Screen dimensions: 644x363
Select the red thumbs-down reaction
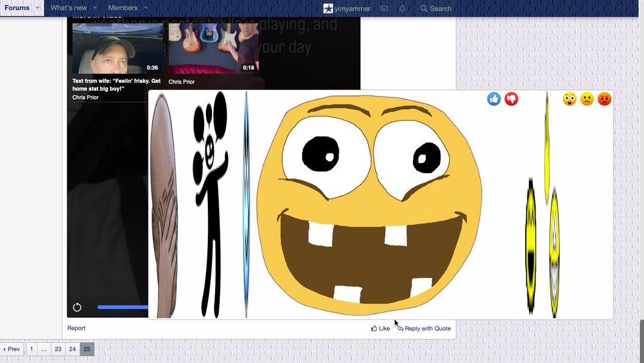[511, 99]
